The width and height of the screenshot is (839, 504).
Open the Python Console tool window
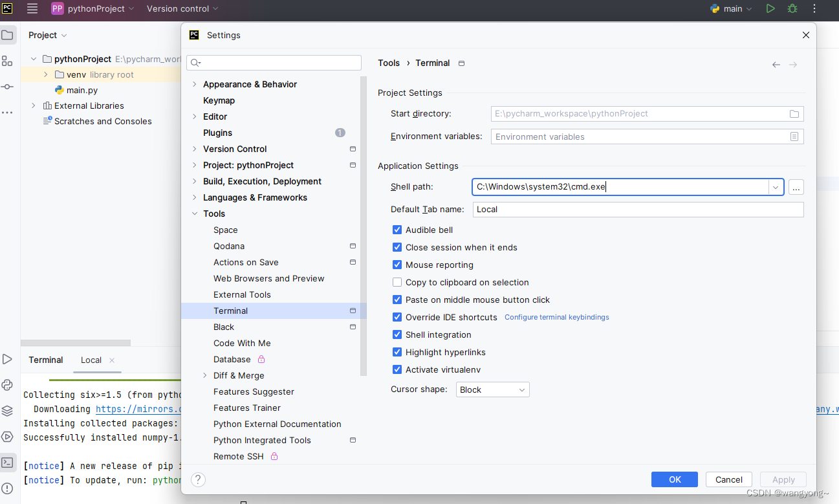[7, 385]
